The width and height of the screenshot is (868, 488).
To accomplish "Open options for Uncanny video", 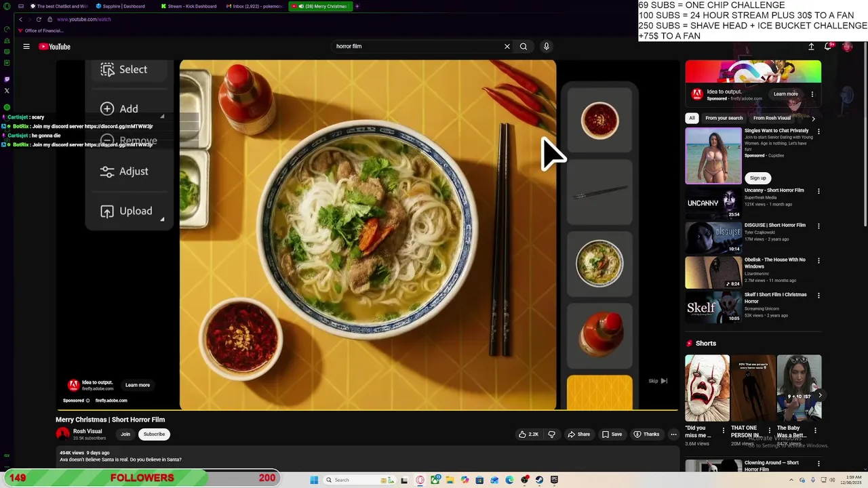I will [x=818, y=191].
